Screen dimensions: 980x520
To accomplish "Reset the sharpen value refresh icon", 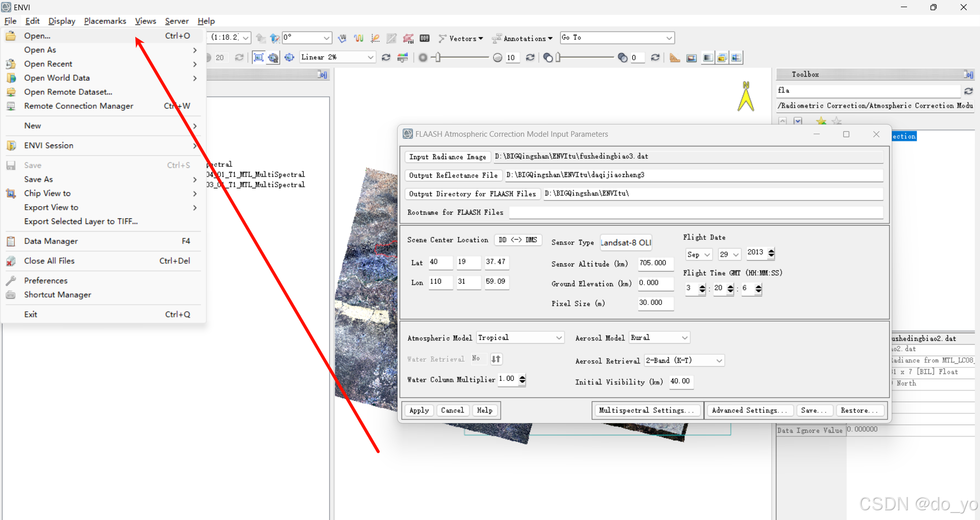I will [530, 57].
